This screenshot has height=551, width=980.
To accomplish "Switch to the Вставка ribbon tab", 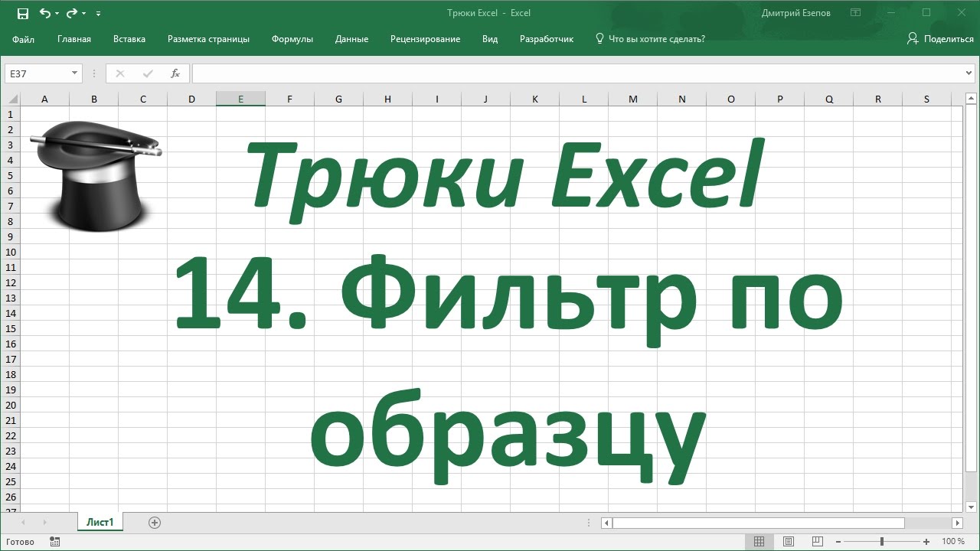I will click(x=129, y=39).
